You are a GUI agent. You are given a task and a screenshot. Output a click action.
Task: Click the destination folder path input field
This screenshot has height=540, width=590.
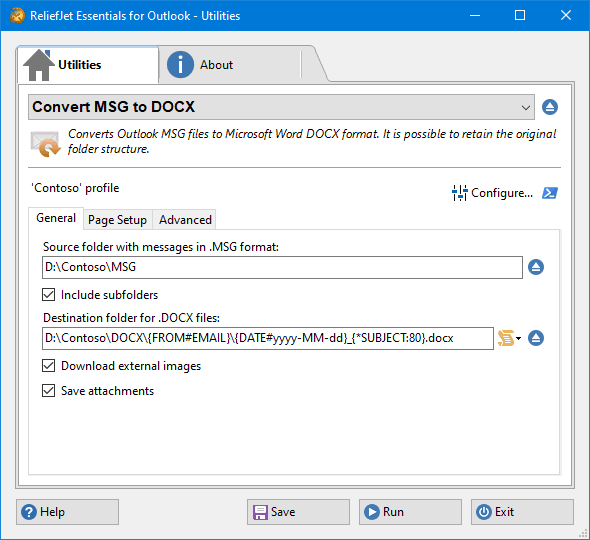(x=268, y=338)
